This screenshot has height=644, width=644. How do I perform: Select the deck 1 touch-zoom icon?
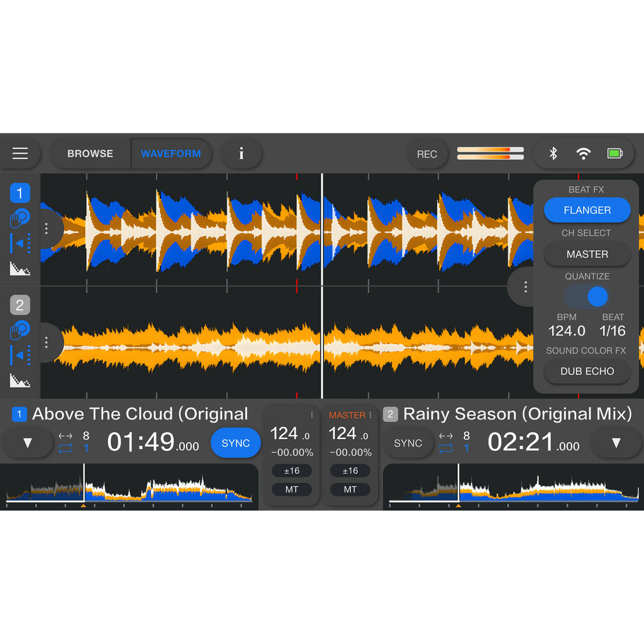tap(19, 218)
